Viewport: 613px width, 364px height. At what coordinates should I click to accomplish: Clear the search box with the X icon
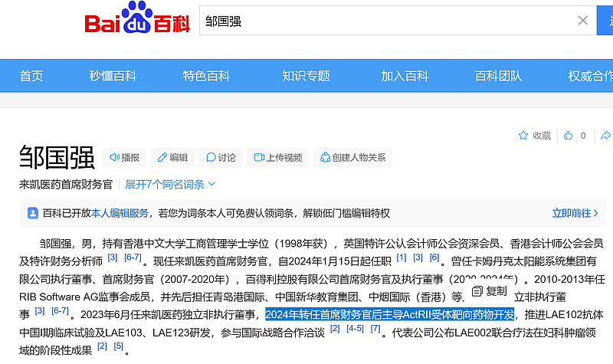pyautogui.click(x=582, y=21)
